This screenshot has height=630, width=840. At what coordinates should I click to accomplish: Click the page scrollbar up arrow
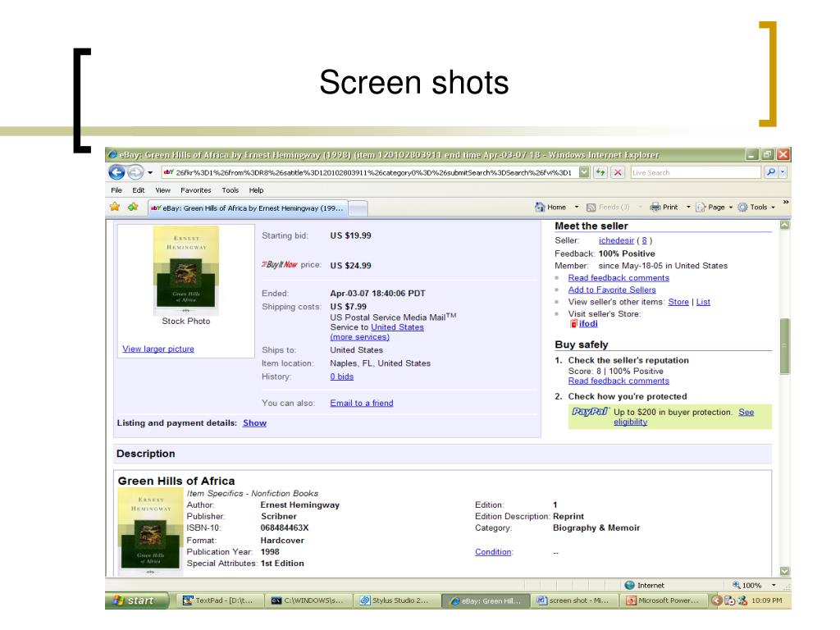(x=785, y=225)
